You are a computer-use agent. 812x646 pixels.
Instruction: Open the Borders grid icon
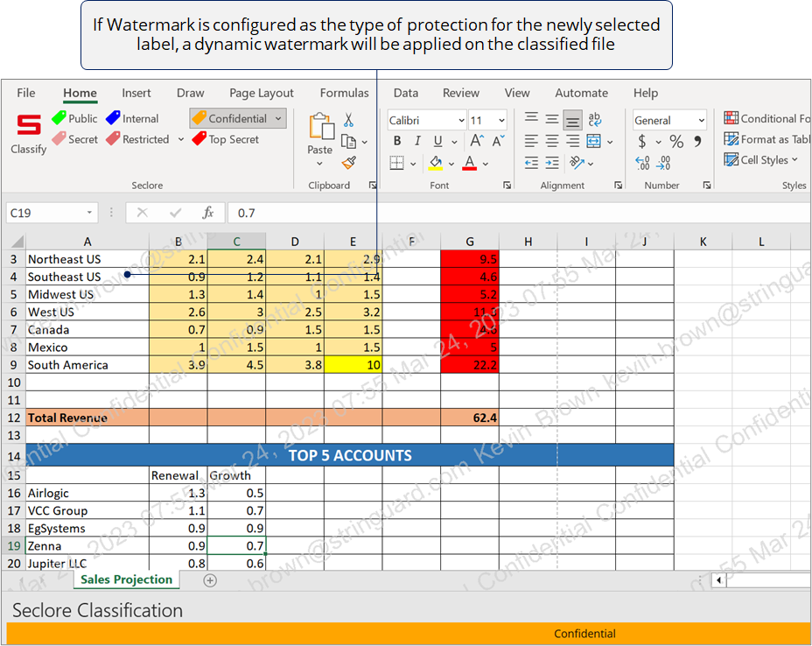(396, 163)
